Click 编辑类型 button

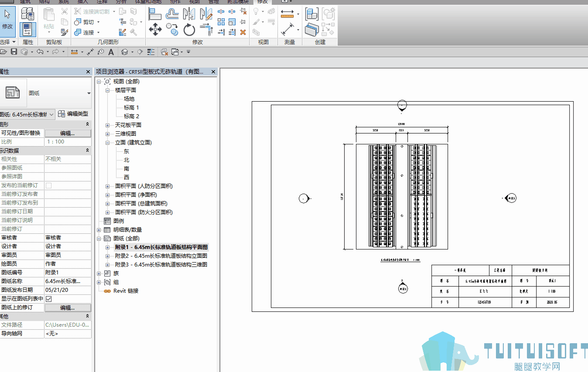click(x=73, y=114)
